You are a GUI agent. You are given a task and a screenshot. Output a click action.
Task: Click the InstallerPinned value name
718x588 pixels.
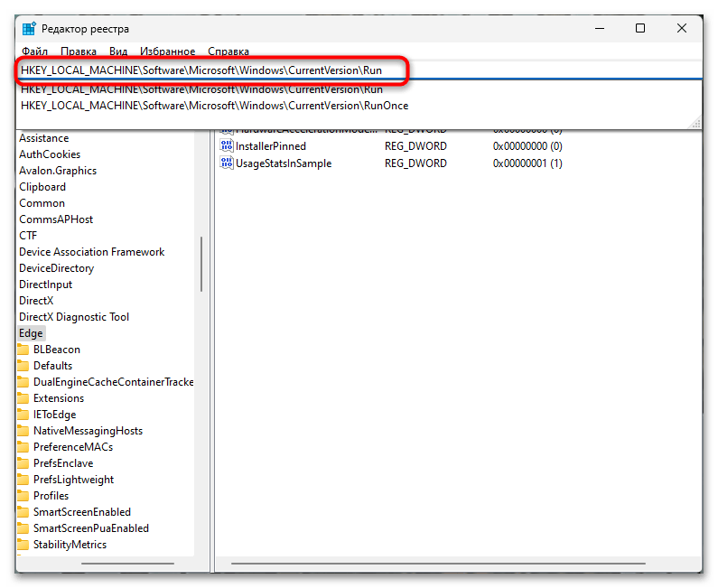(271, 146)
